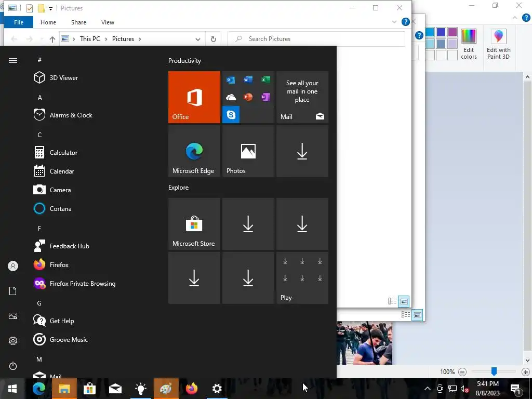
Task: Open the Share ribbon tab
Action: pyautogui.click(x=78, y=22)
